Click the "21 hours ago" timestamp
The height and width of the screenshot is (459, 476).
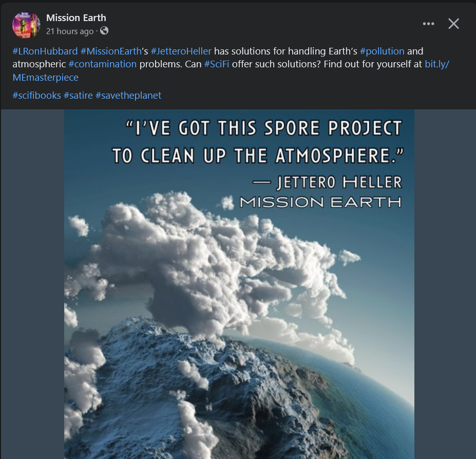pos(70,31)
